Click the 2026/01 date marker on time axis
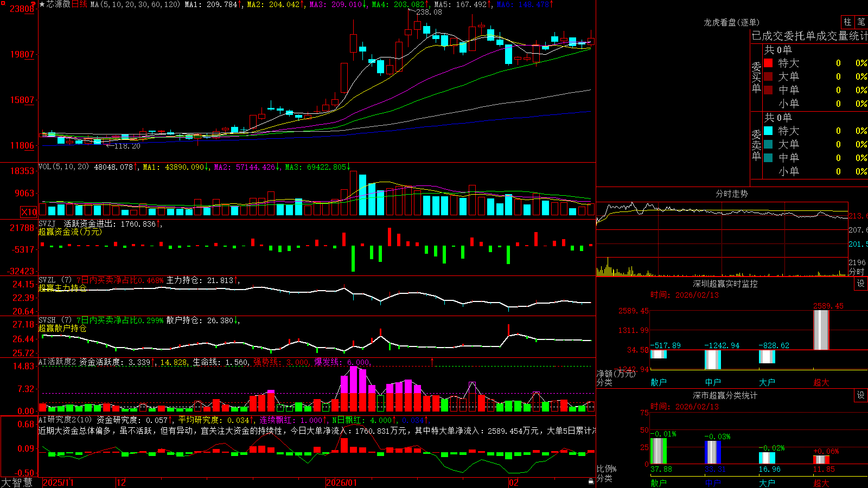Screen dimensions: 868x488 [x=341, y=483]
